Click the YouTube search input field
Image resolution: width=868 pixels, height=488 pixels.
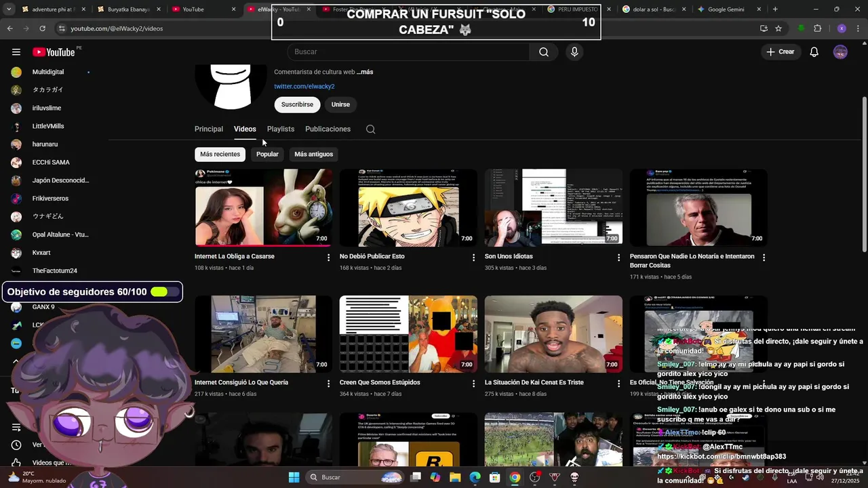pos(408,52)
